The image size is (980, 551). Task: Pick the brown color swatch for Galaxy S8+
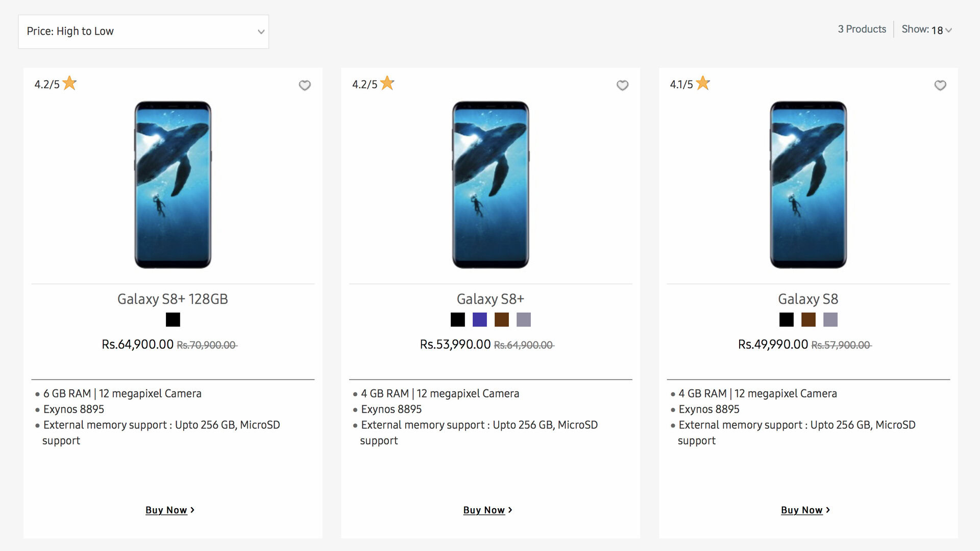tap(502, 320)
